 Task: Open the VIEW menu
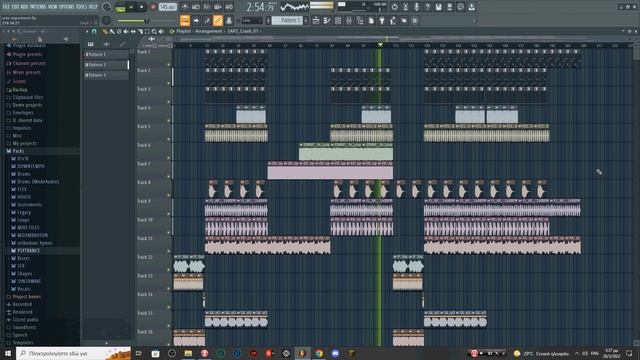52,7
